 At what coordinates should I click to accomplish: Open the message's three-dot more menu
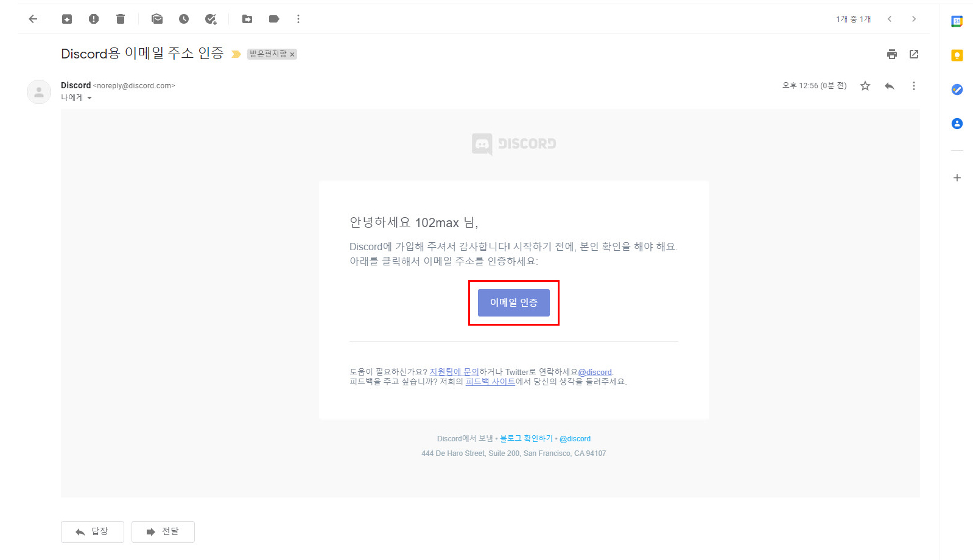(x=914, y=86)
